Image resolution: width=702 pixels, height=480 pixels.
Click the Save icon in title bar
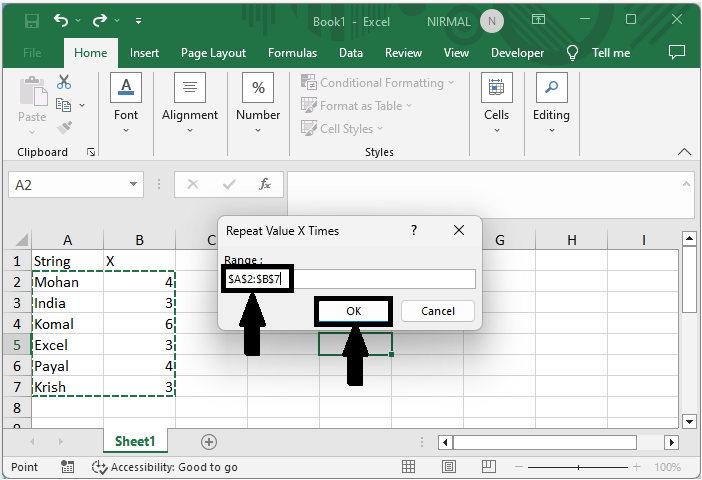tap(31, 20)
